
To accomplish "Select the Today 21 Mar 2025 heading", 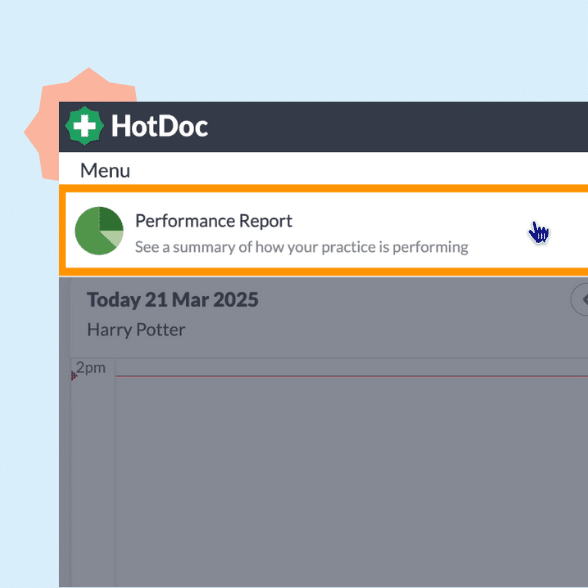I will coord(172,300).
